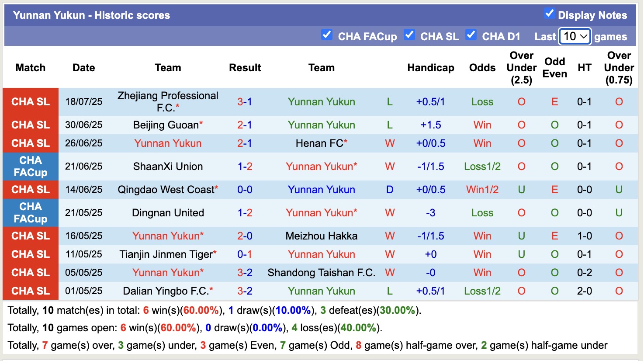Click the 3-1 result in the first row

[245, 101]
